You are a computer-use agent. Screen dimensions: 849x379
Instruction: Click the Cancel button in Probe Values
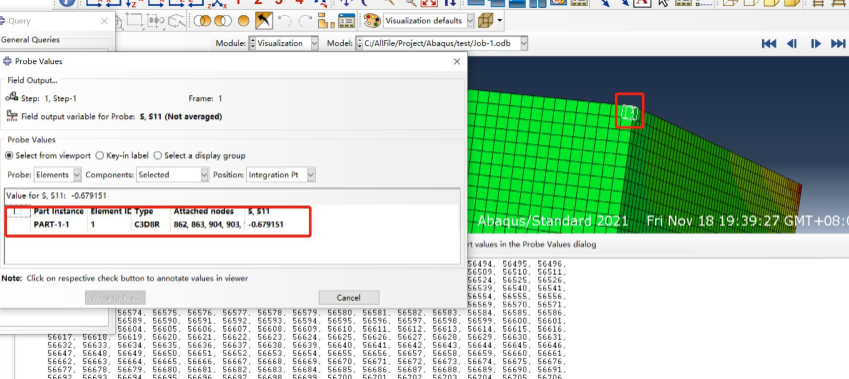tap(349, 297)
